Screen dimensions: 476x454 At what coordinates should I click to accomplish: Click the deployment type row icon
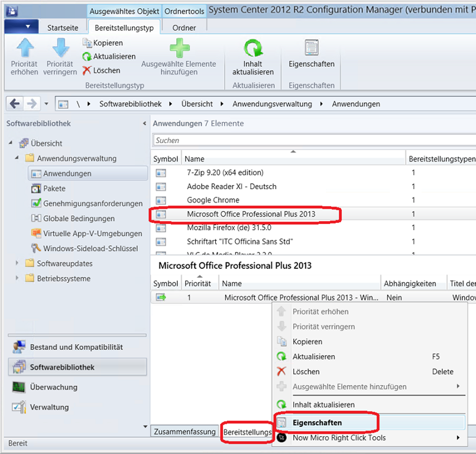[161, 297]
